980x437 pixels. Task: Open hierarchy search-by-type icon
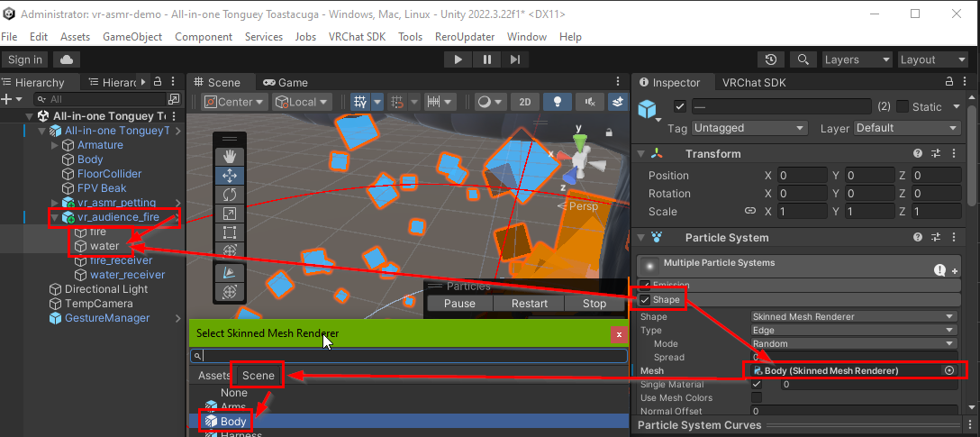(x=174, y=99)
